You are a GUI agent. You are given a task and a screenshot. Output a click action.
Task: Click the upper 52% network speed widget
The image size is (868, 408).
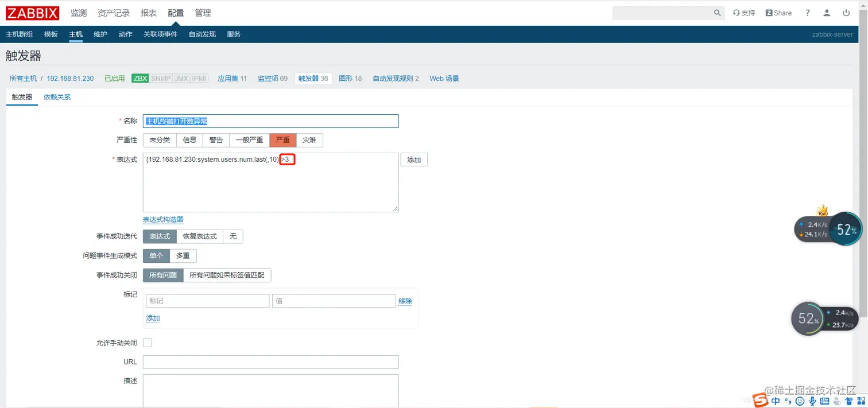click(x=828, y=229)
